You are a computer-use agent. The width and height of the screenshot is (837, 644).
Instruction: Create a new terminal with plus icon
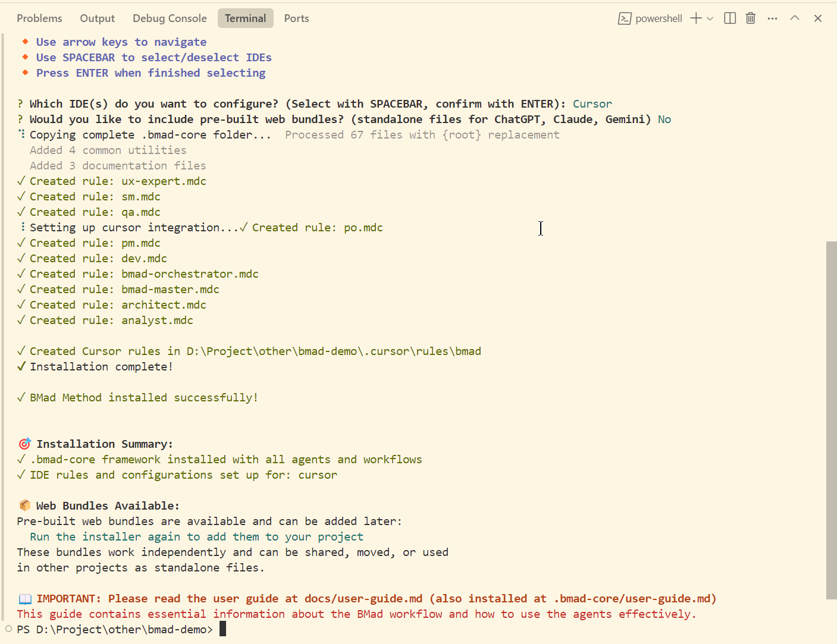click(695, 18)
